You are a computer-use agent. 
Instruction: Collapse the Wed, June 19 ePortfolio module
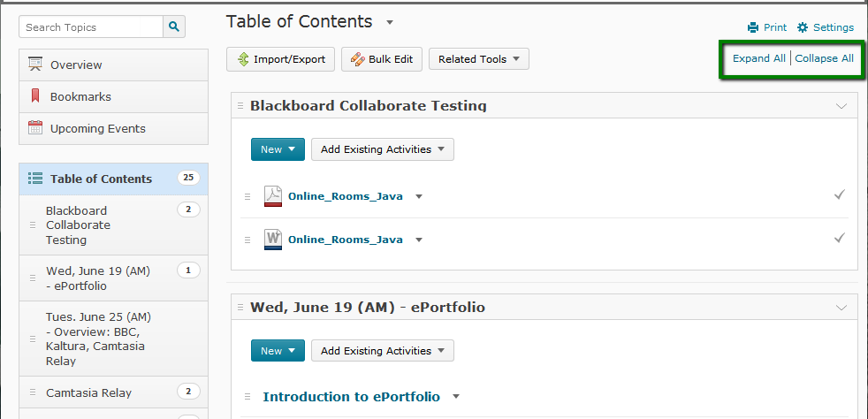(841, 308)
